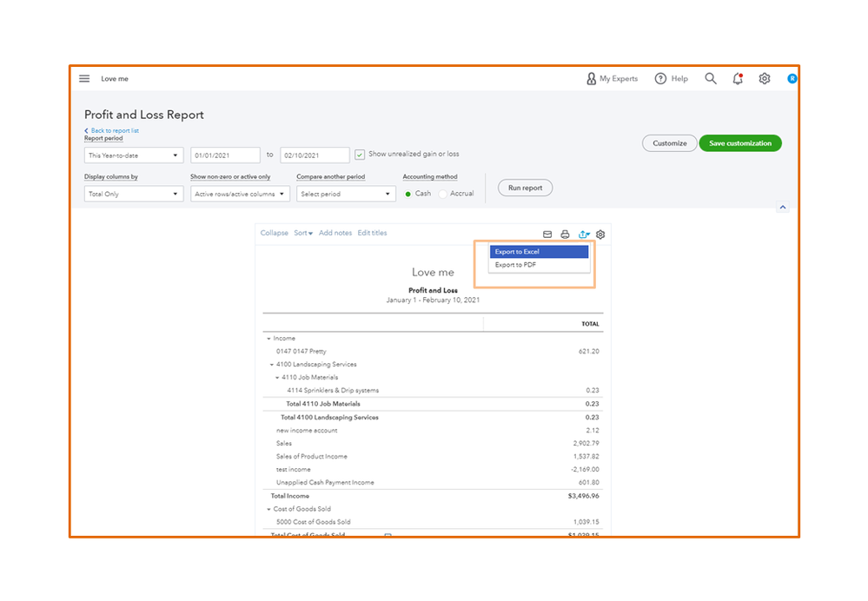Open the hamburger navigation menu
The image size is (868, 601).
84,78
